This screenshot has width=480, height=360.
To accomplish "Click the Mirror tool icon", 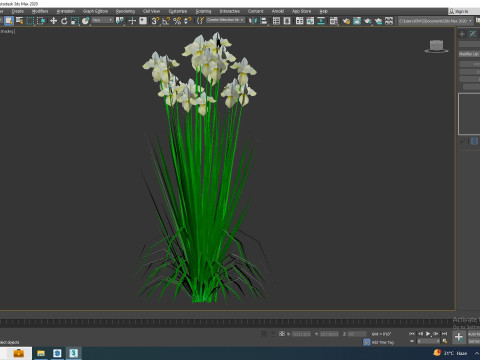I will (x=253, y=21).
